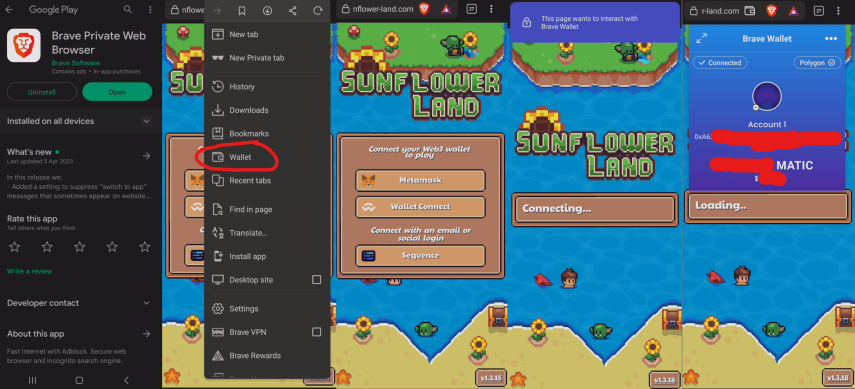This screenshot has width=855, height=389.
Task: Open the Polygon network dropdown
Action: point(817,63)
